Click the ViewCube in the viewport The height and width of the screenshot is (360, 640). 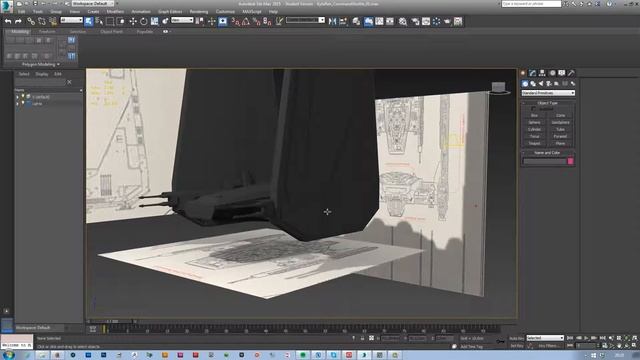coord(498,87)
